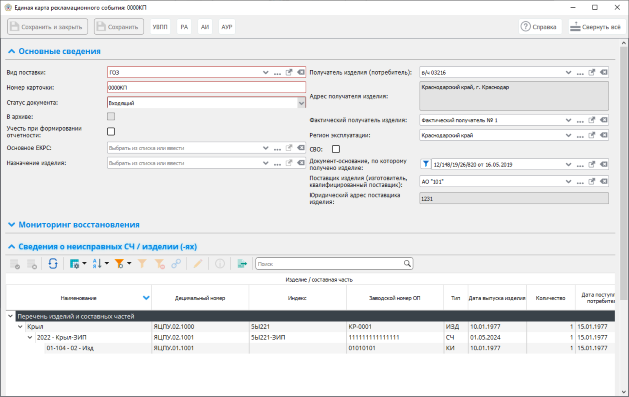Open the Статус документа dropdown
Viewport: 629px width, 397px height.
[301, 103]
